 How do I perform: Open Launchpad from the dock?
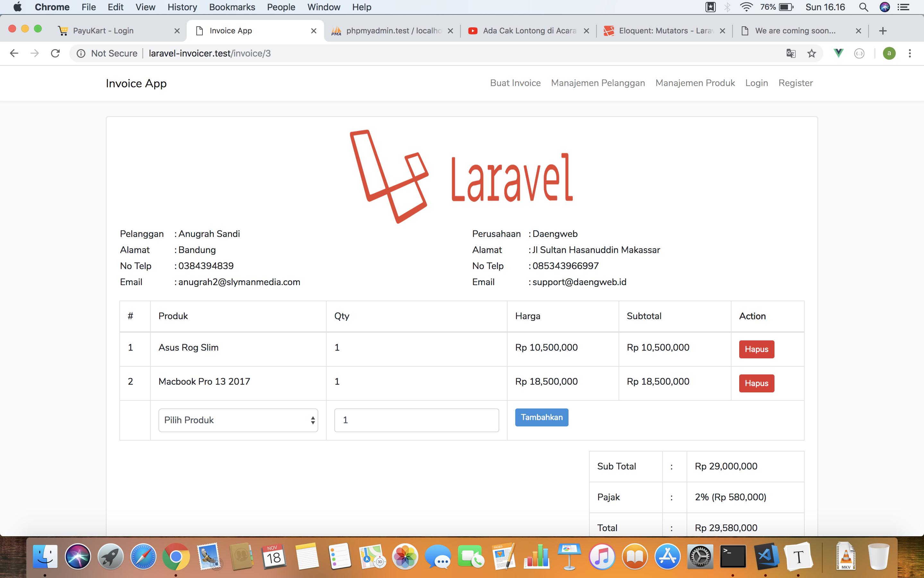[111, 556]
